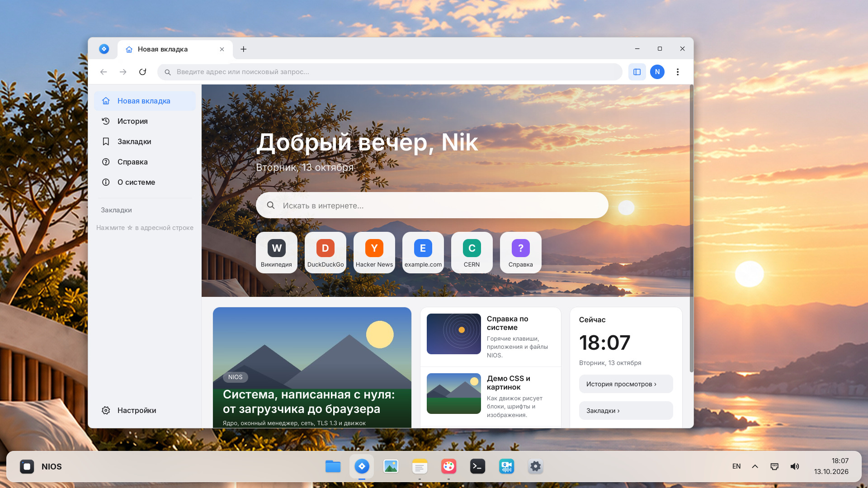The image size is (868, 488).
Task: Open the notes app taskbar icon
Action: point(420,466)
